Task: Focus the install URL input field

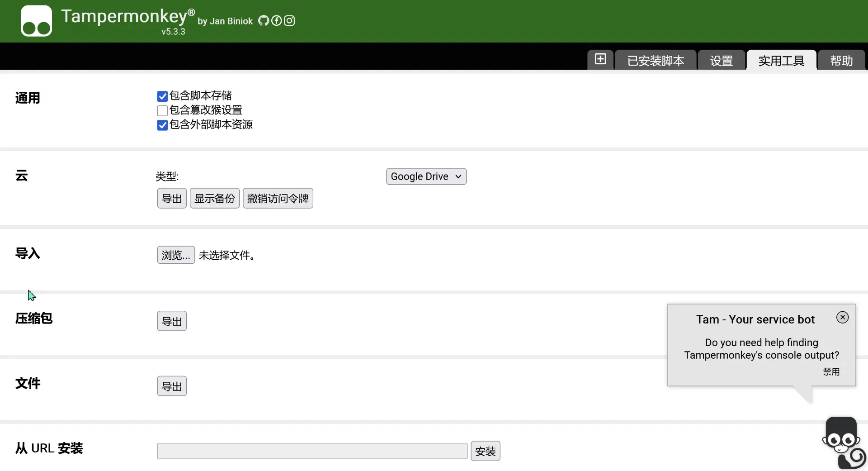Action: click(312, 451)
